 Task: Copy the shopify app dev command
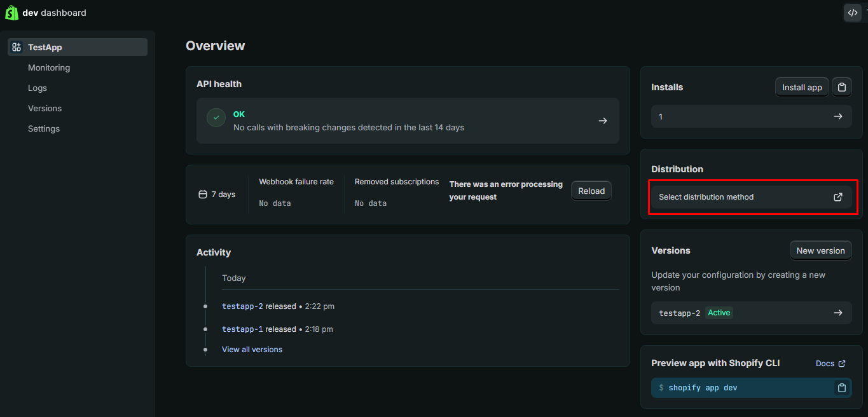(842, 388)
